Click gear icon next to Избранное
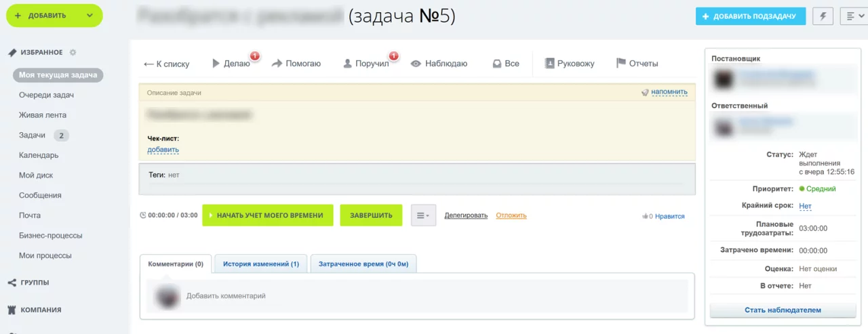This screenshot has height=334, width=868. click(73, 53)
